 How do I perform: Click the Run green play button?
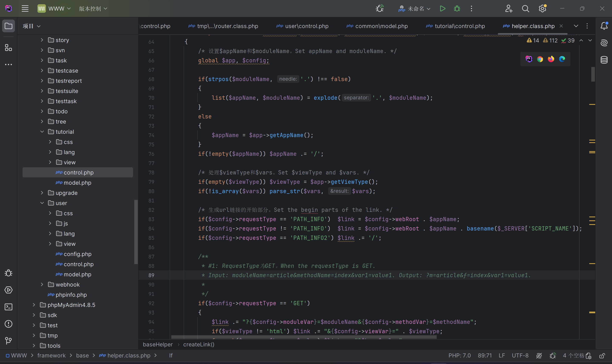pos(443,8)
